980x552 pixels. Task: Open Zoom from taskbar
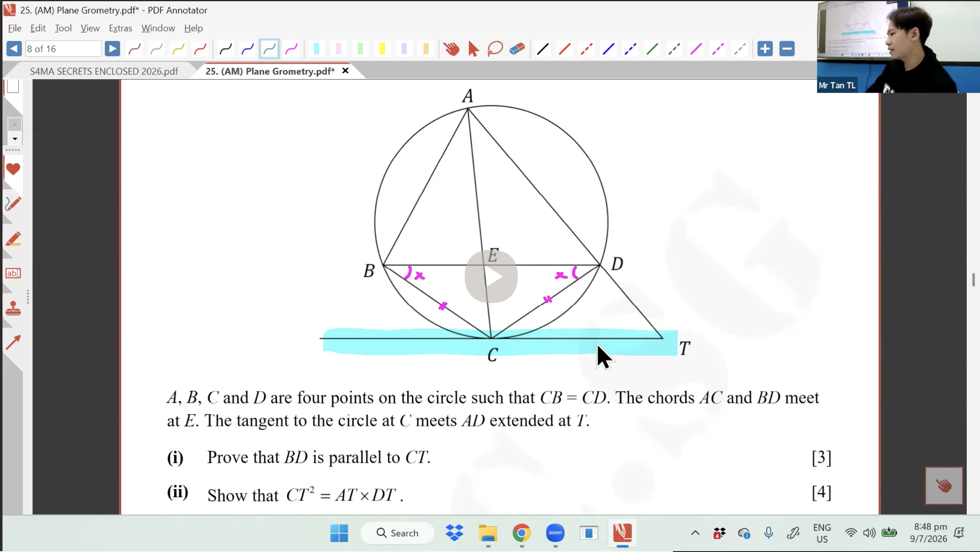tap(555, 533)
